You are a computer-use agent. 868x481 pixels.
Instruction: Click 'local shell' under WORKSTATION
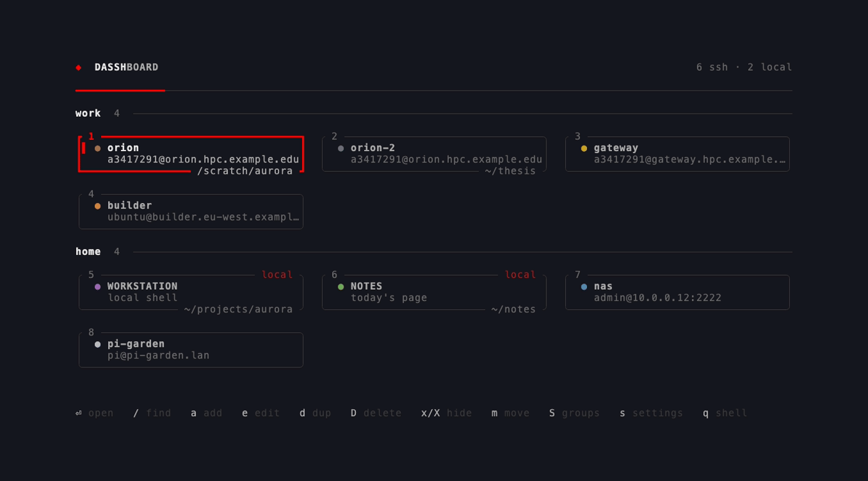pyautogui.click(x=142, y=298)
